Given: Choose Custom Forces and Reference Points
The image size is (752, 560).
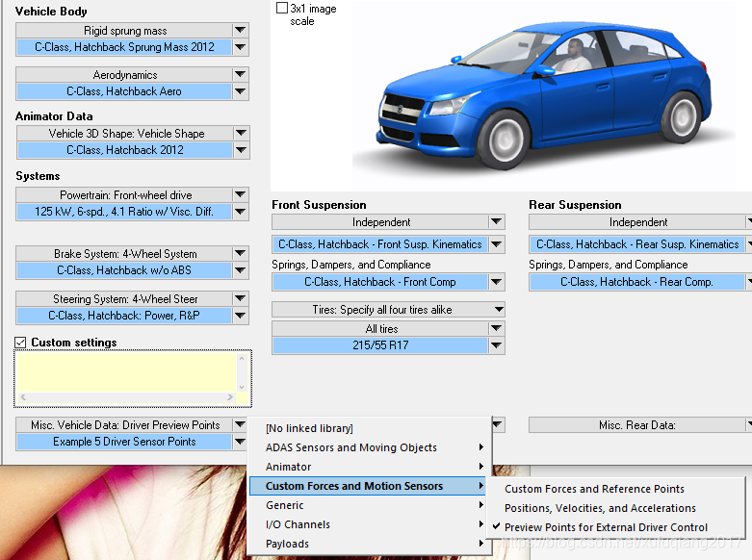Looking at the screenshot, I should coord(616,489).
